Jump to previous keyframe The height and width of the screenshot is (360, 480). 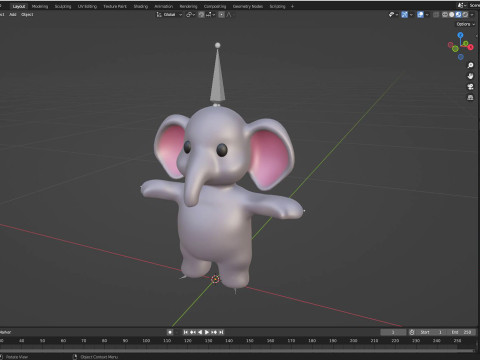coord(193,332)
